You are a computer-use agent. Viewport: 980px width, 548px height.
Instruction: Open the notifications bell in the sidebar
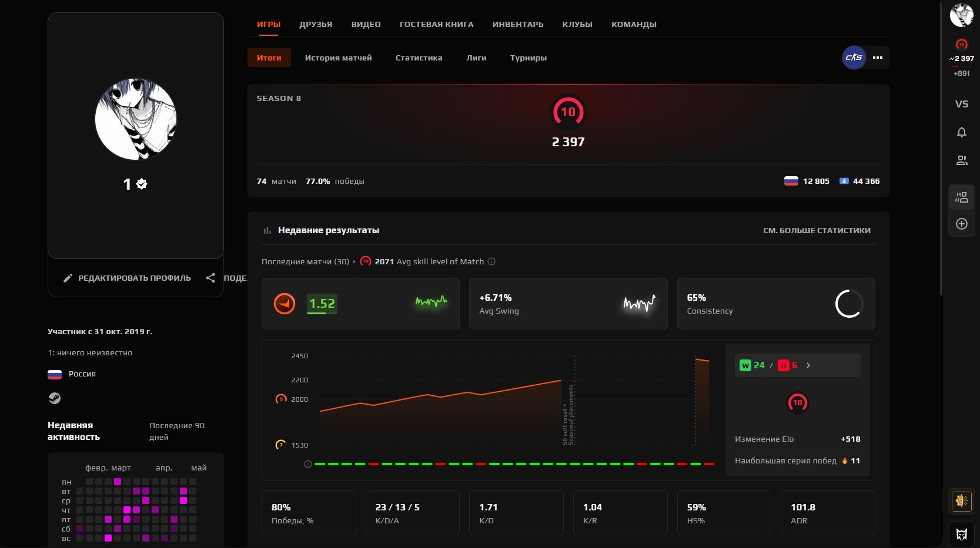pyautogui.click(x=962, y=132)
